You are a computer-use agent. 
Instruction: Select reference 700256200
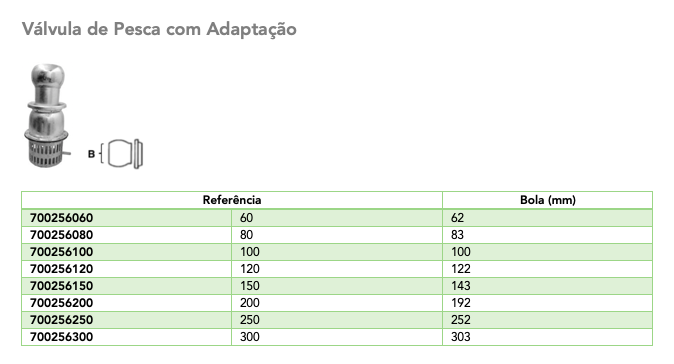tap(61, 303)
